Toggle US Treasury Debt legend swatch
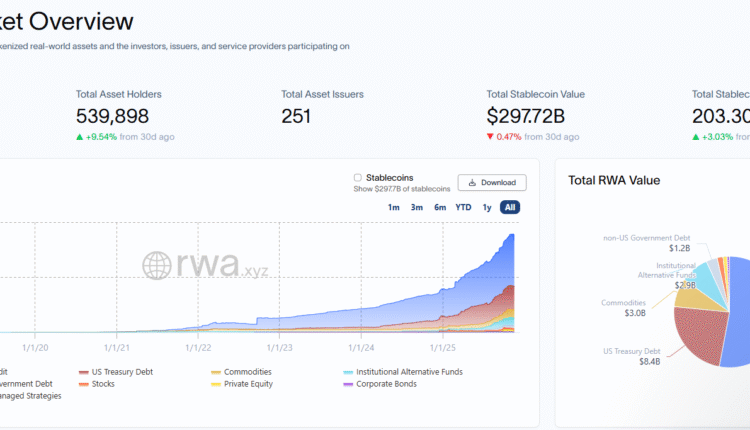The width and height of the screenshot is (750, 430). [84, 372]
